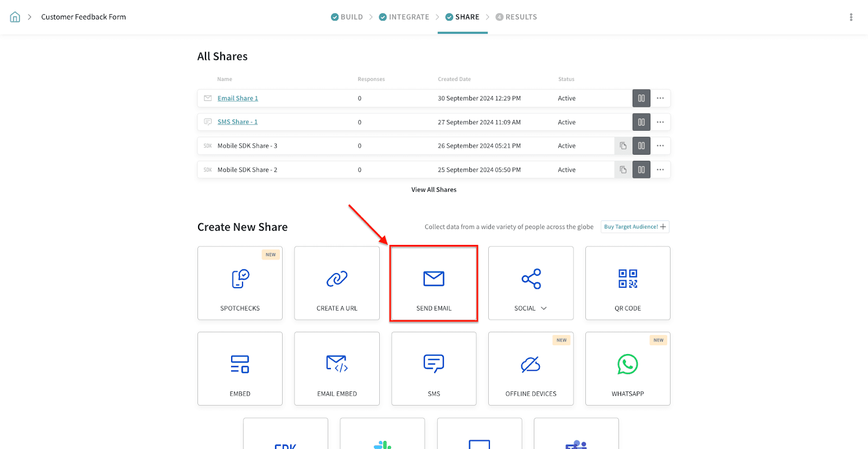
Task: Pause the Mobile SDK Share - 2 share
Action: pyautogui.click(x=641, y=170)
